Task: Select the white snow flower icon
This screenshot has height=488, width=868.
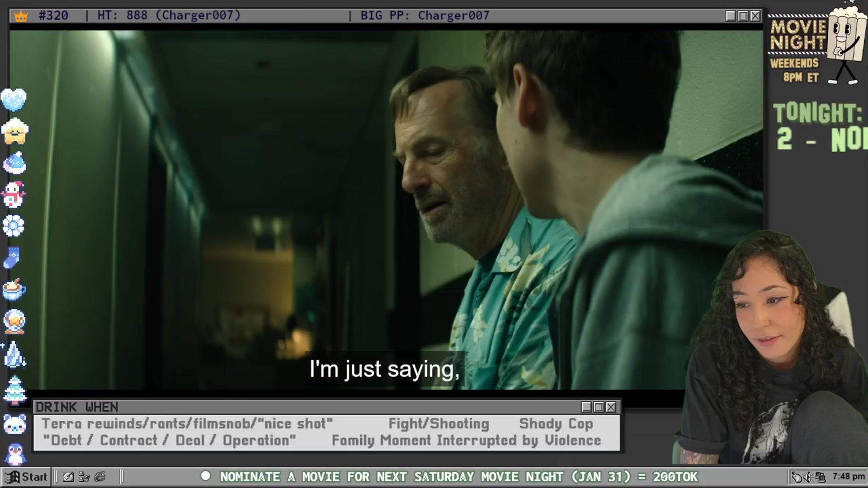Action: [x=13, y=226]
